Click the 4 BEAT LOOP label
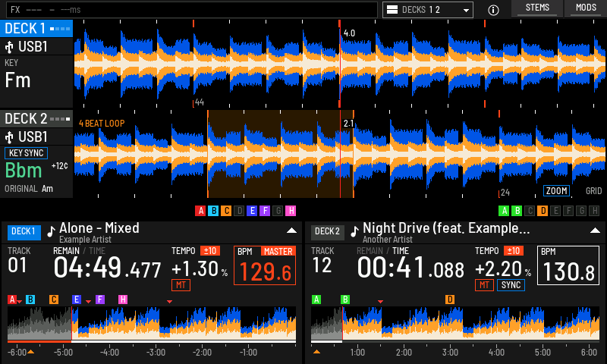The width and height of the screenshot is (607, 364). [x=102, y=124]
